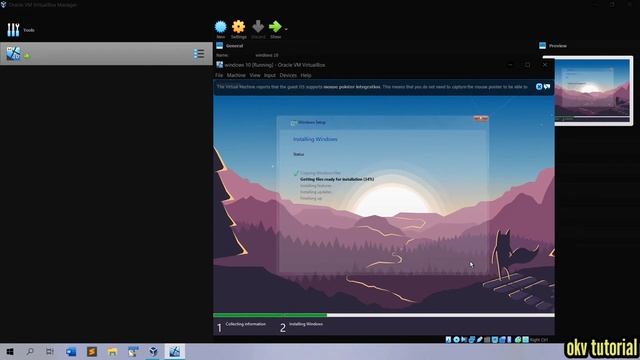Expand the dropdown arrow beside Show

(286, 29)
